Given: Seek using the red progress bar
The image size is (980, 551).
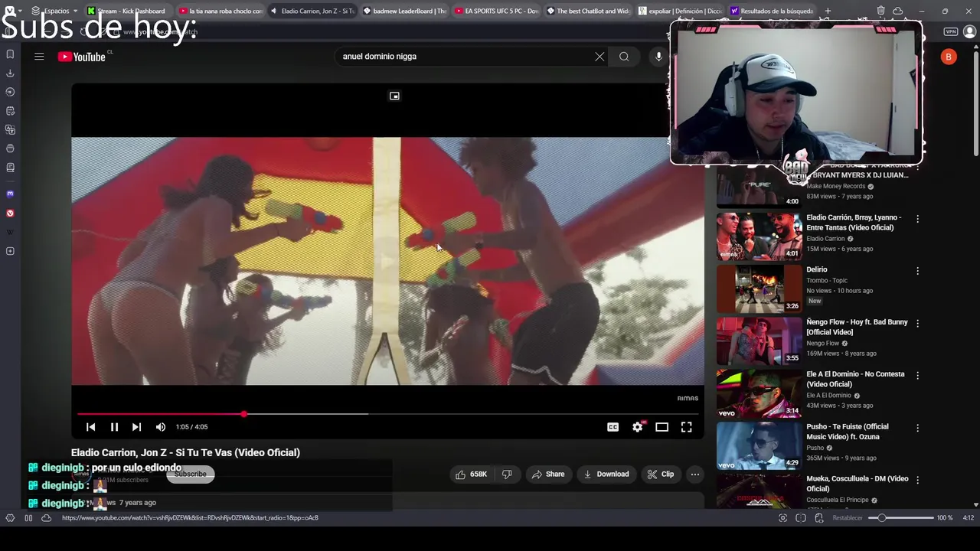Looking at the screenshot, I should pyautogui.click(x=387, y=414).
